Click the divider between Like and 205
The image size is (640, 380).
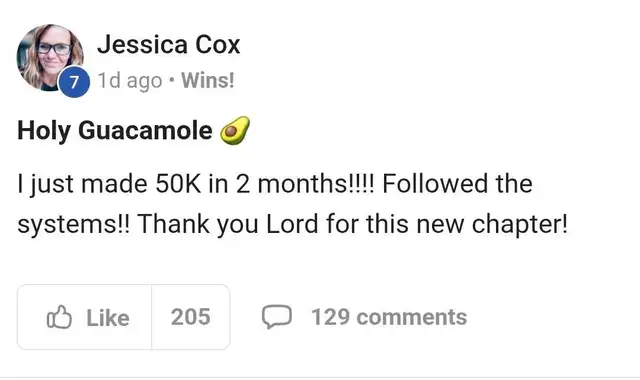tap(151, 317)
